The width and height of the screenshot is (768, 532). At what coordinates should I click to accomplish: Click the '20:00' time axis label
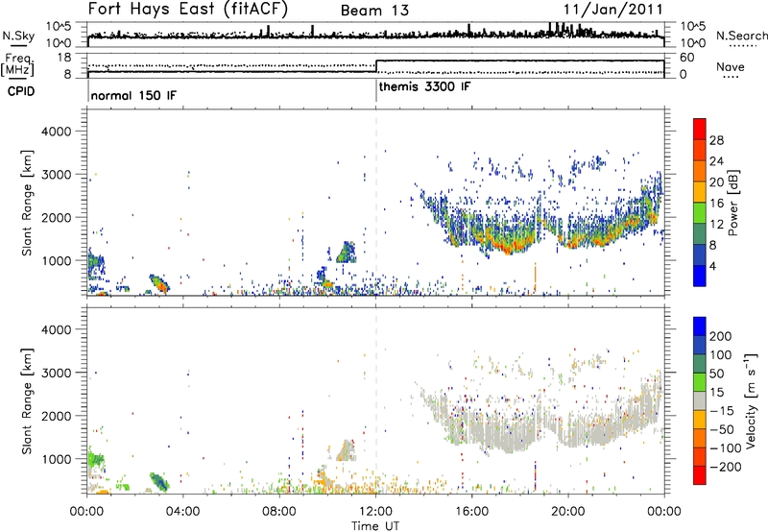[567, 512]
